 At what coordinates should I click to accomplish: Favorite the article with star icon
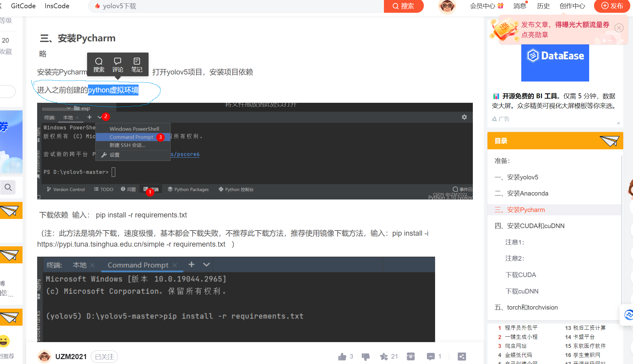(x=384, y=356)
